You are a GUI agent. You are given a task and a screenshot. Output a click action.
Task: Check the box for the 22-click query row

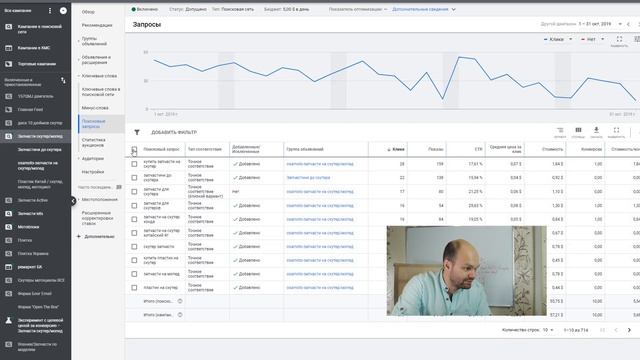pos(134,178)
